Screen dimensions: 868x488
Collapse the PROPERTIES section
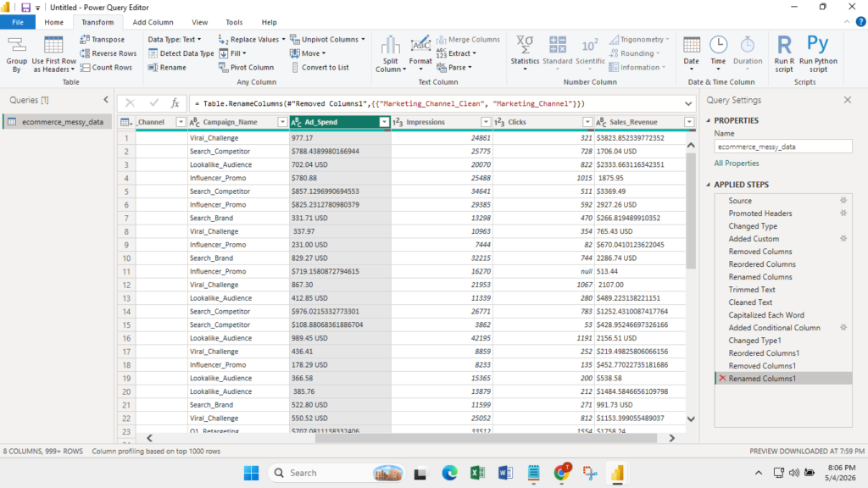click(709, 120)
